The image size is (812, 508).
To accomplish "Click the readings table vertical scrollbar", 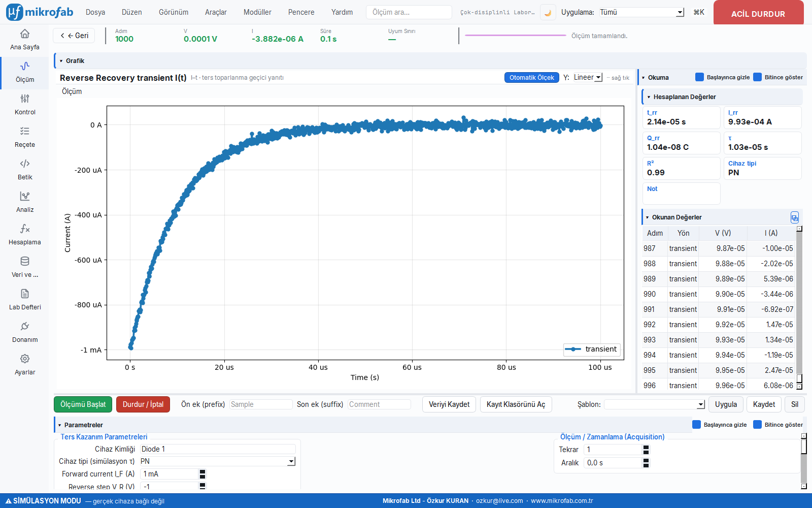I will coord(799,307).
